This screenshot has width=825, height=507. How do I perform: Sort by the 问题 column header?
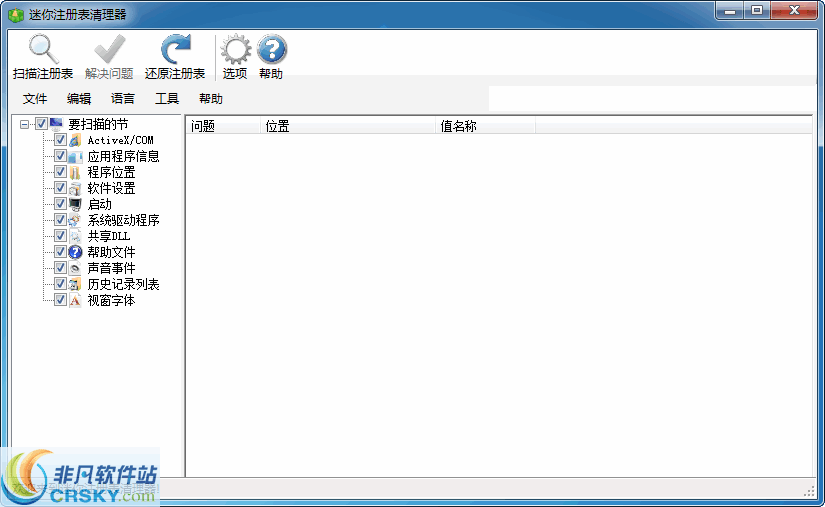coord(223,126)
